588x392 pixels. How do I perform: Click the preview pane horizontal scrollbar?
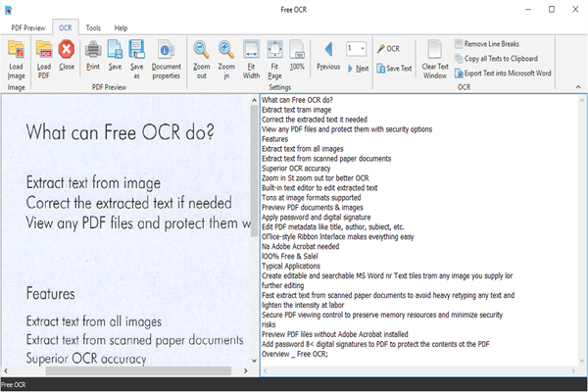tap(118, 371)
